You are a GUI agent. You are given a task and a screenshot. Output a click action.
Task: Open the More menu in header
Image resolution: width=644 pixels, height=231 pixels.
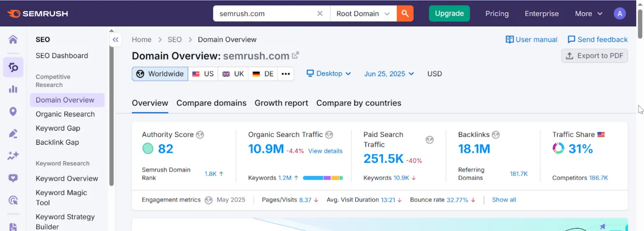(588, 14)
